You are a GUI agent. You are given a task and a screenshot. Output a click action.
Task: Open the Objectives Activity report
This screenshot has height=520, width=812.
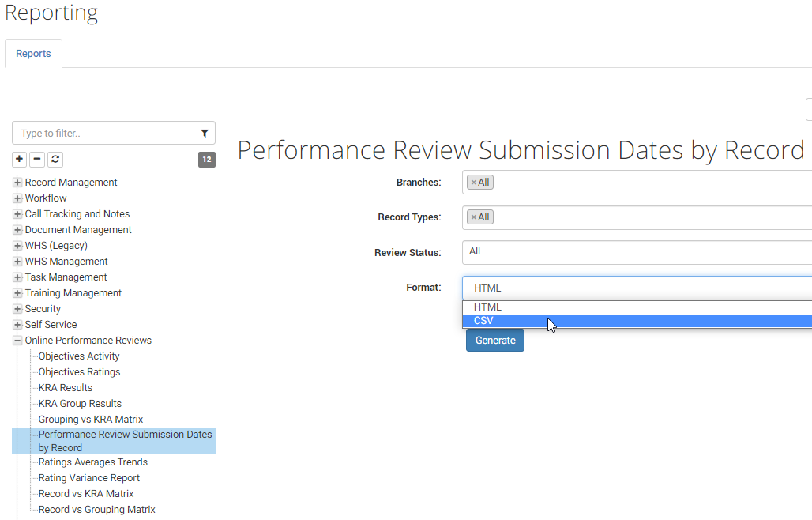pos(79,356)
